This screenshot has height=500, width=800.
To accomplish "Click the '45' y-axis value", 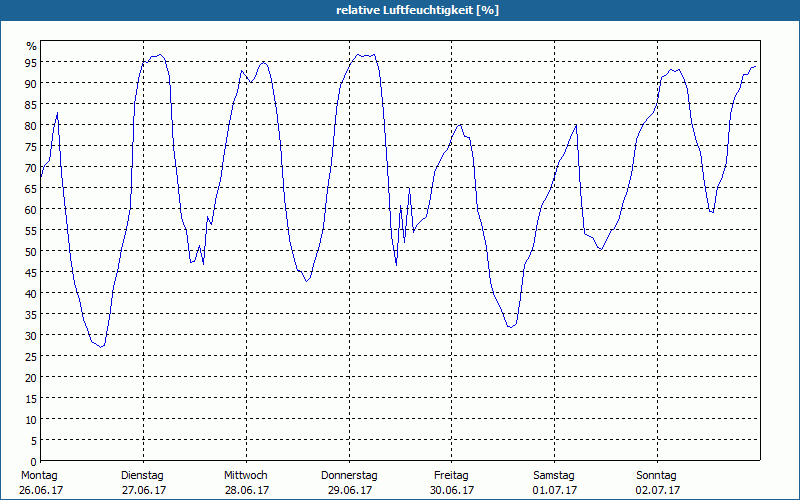I will [x=31, y=272].
